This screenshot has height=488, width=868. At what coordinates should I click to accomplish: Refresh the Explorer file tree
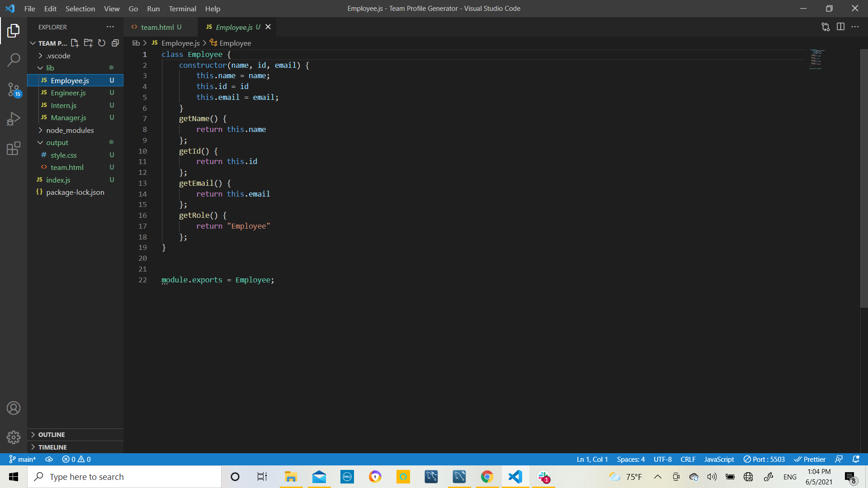click(x=101, y=43)
